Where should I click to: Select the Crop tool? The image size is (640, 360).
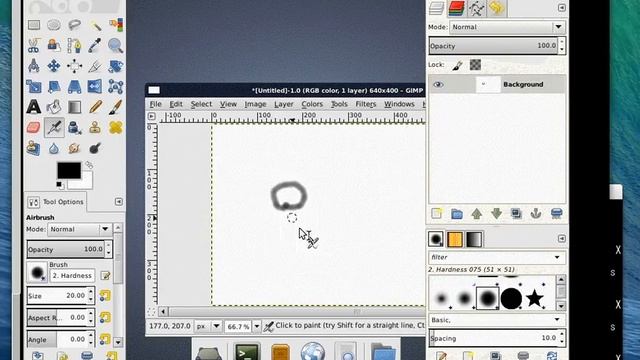pos(95,66)
